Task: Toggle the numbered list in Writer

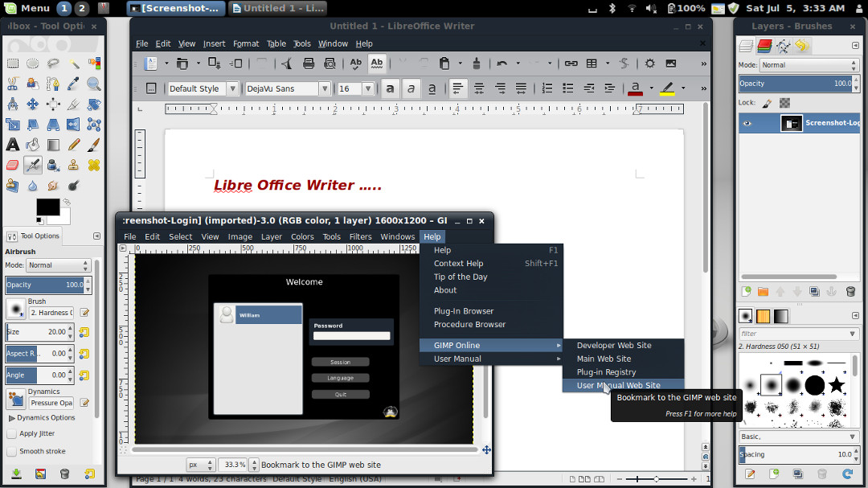Action: point(547,88)
